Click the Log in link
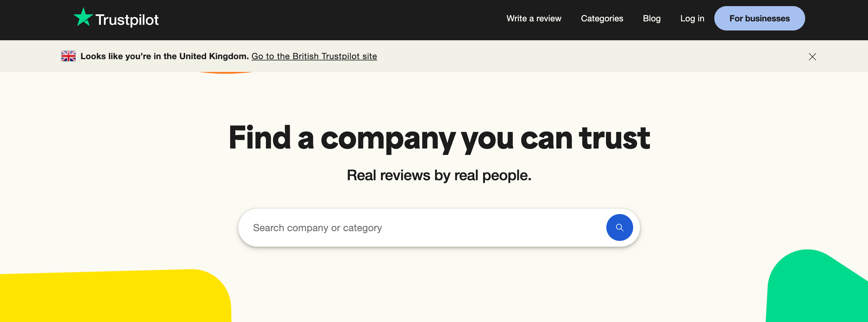The width and height of the screenshot is (868, 322). point(692,19)
